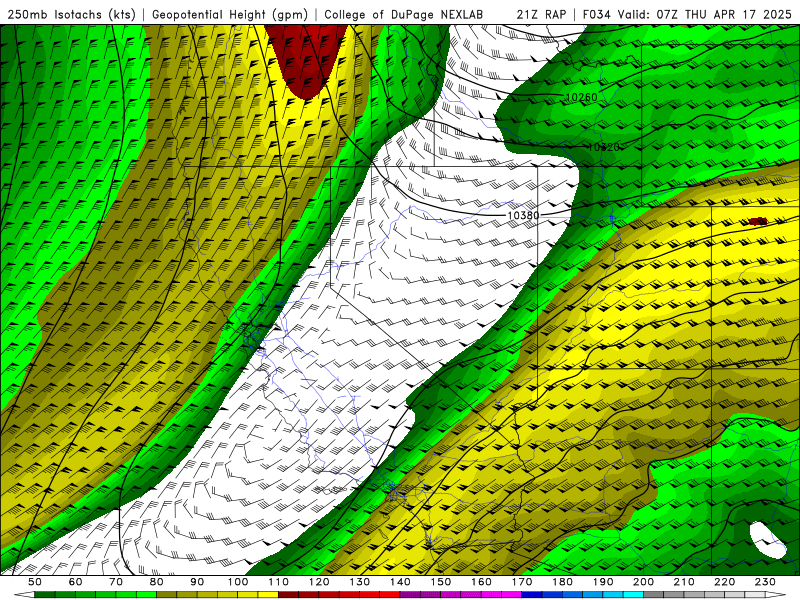800x600 pixels.
Task: Click the 210 value on the color scale
Action: [x=684, y=582]
